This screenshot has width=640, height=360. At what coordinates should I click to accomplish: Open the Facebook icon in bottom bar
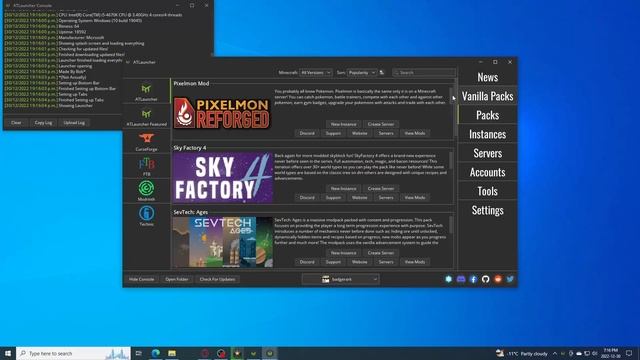tap(473, 279)
